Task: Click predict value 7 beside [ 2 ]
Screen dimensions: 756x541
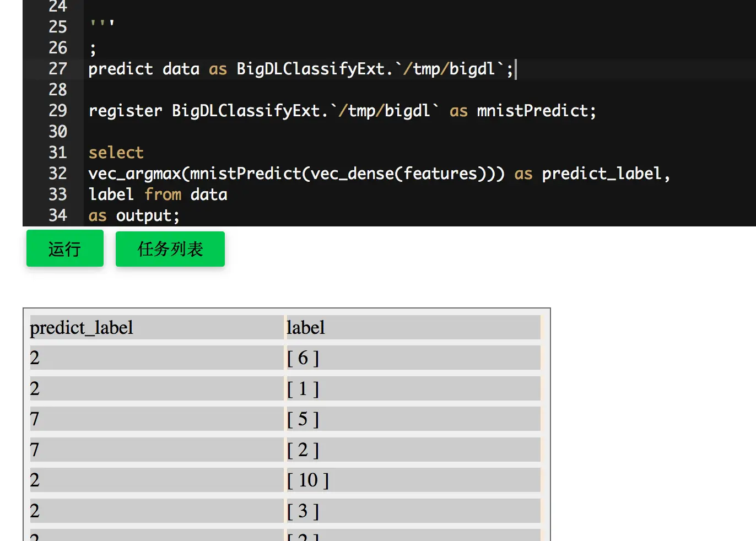Action: pos(156,450)
